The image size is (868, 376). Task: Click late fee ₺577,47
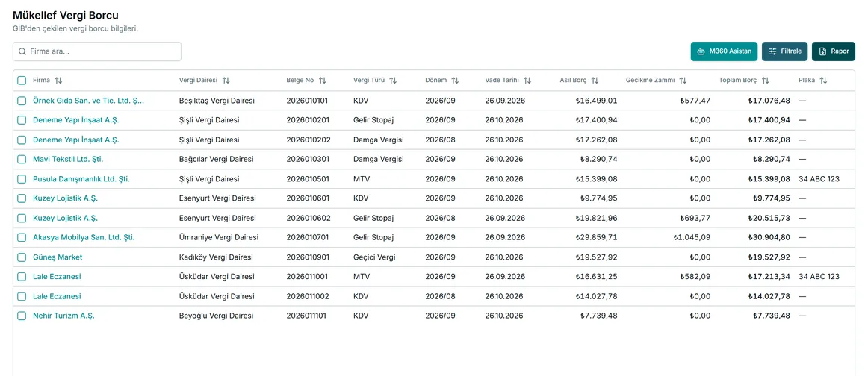coord(695,101)
